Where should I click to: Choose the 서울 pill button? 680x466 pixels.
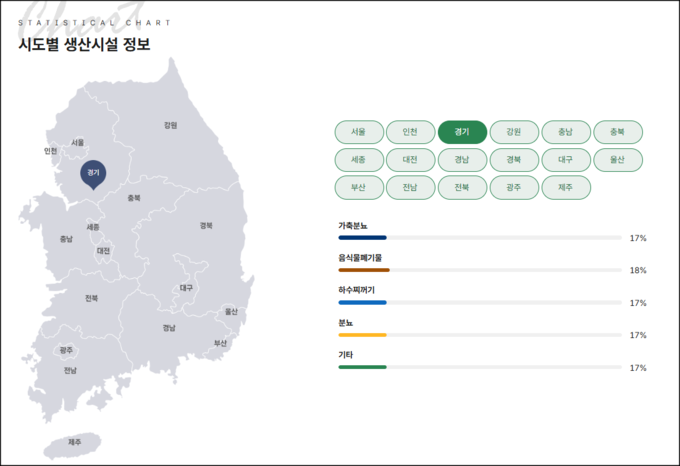(x=358, y=132)
